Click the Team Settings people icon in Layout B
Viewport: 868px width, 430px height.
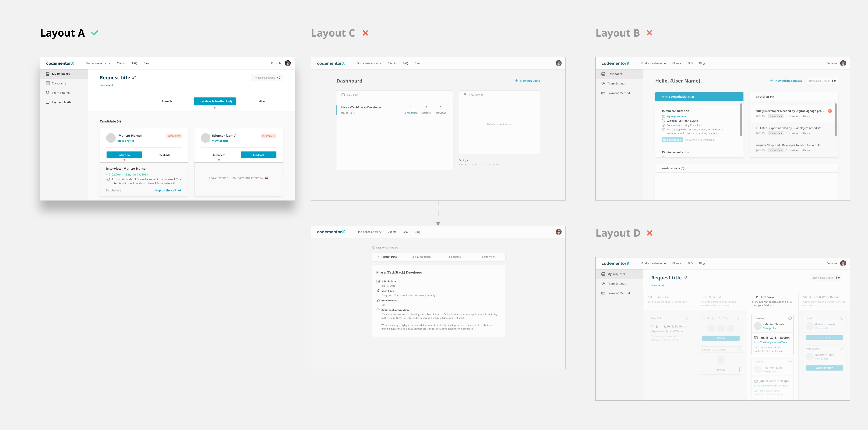603,83
